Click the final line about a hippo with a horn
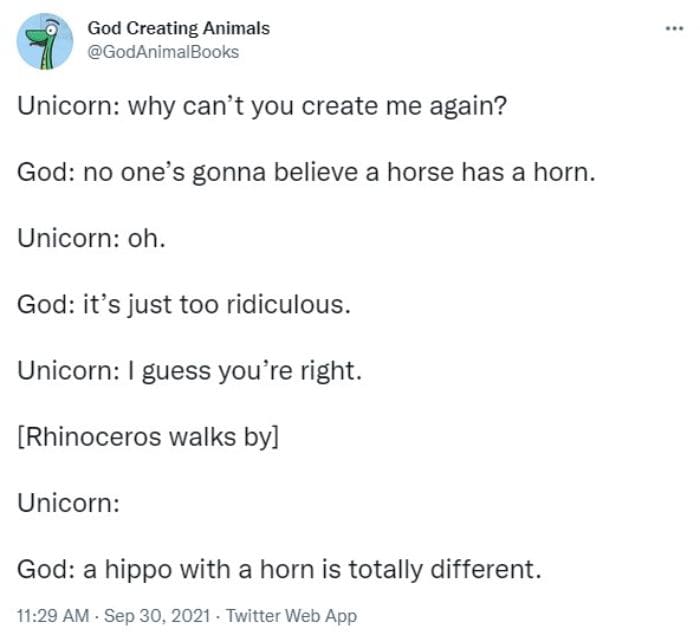Screen dimensions: 700x639 point(279,569)
